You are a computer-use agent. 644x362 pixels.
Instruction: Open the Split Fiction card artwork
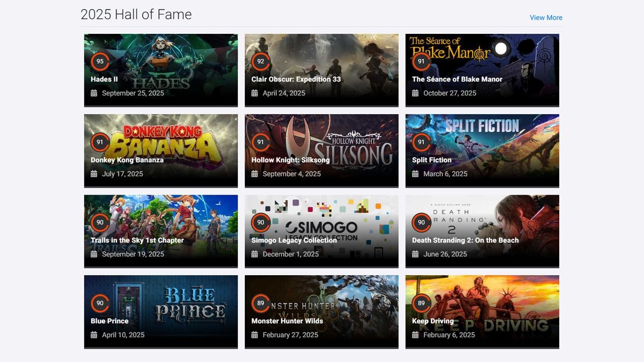tap(482, 151)
